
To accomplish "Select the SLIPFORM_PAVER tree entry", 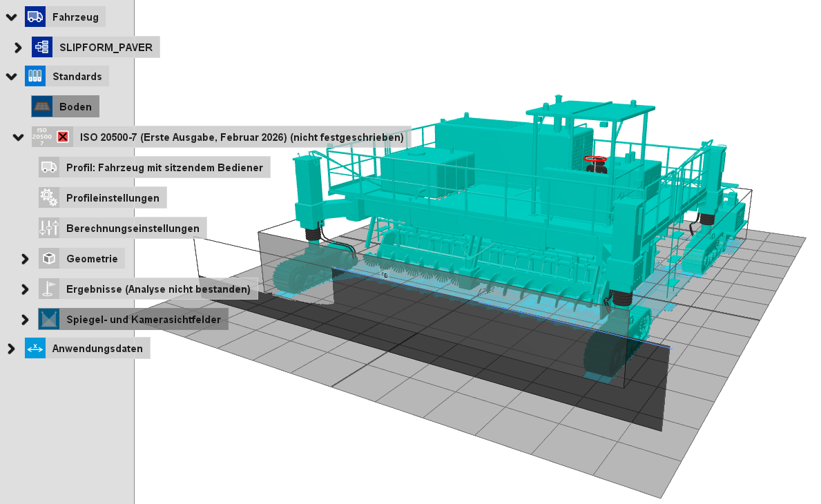I will tap(106, 47).
